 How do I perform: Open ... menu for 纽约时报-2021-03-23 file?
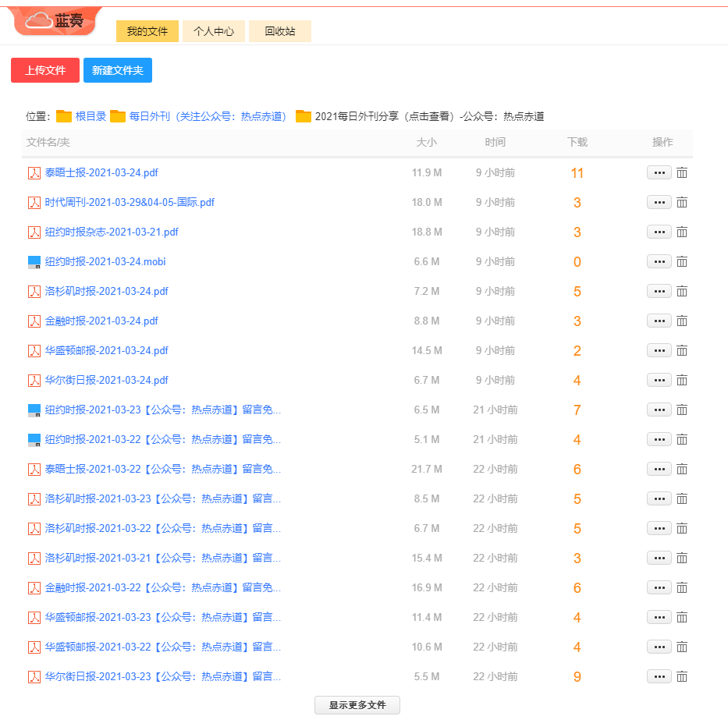pos(659,410)
